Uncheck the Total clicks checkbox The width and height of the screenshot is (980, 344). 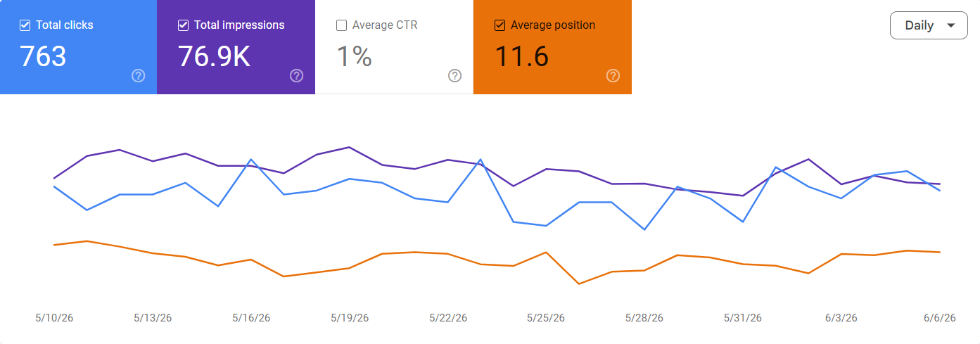pyautogui.click(x=25, y=25)
